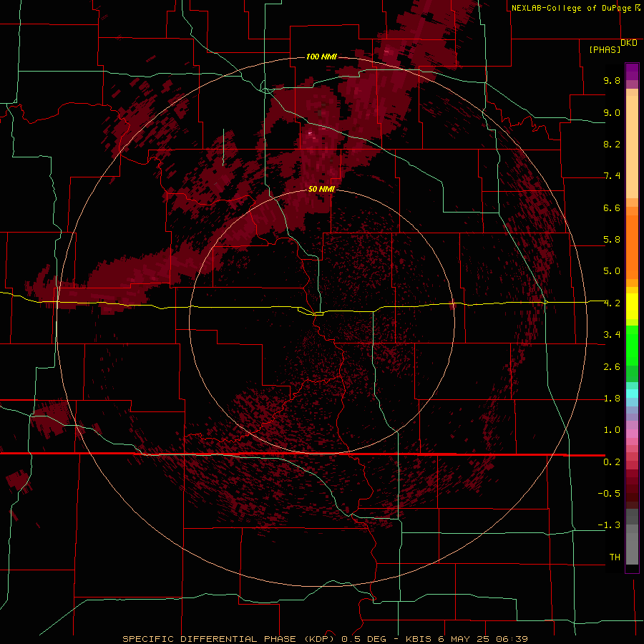Click the 7.4 scale value

click(x=612, y=176)
